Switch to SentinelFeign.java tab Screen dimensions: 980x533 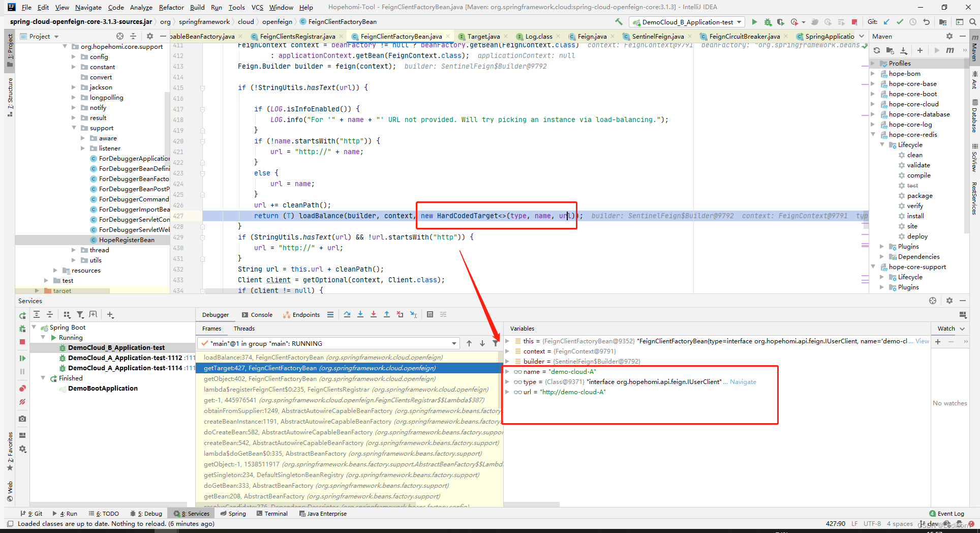(658, 36)
